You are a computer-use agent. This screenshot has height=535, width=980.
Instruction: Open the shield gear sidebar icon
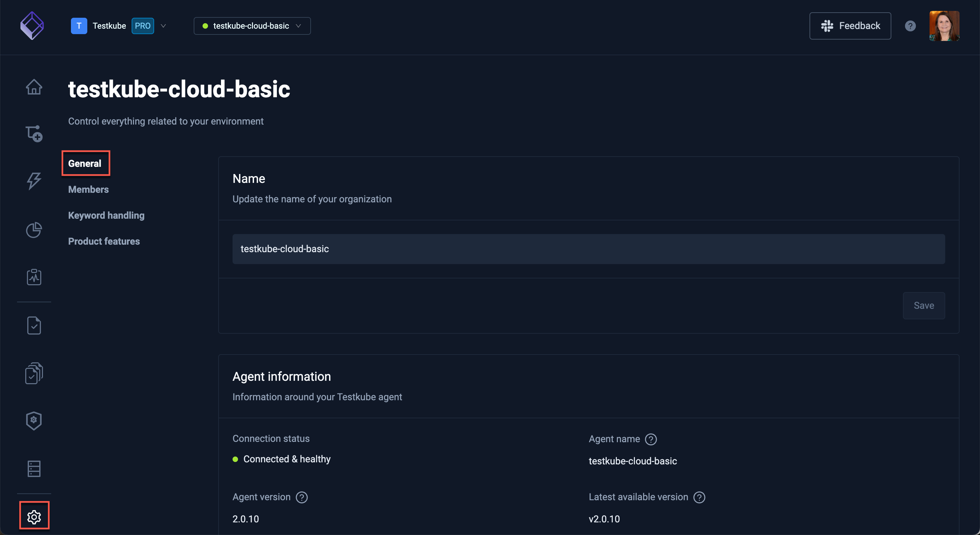click(34, 420)
